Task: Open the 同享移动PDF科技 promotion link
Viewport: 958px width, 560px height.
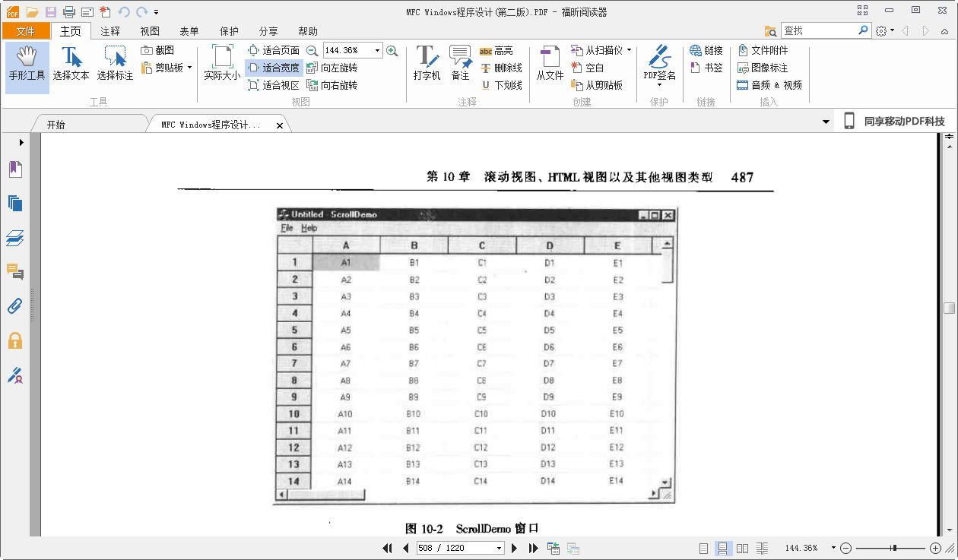Action: coord(894,122)
